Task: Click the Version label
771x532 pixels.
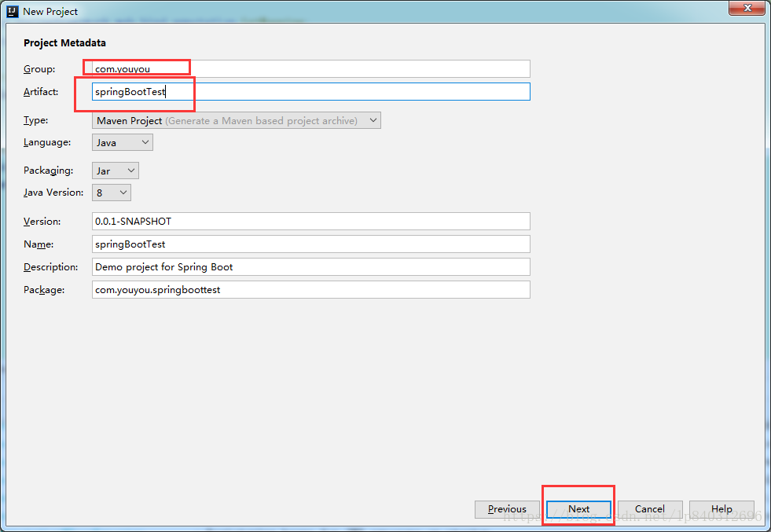Action: (42, 222)
